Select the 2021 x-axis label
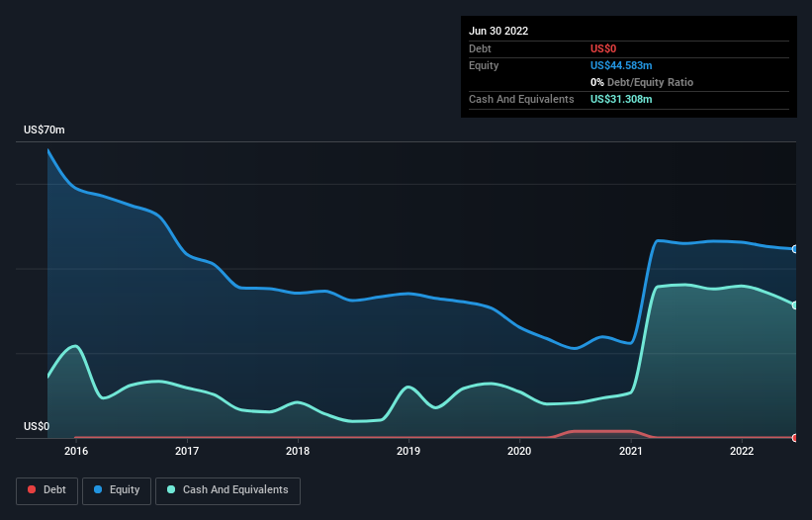The image size is (812, 520). click(x=631, y=451)
